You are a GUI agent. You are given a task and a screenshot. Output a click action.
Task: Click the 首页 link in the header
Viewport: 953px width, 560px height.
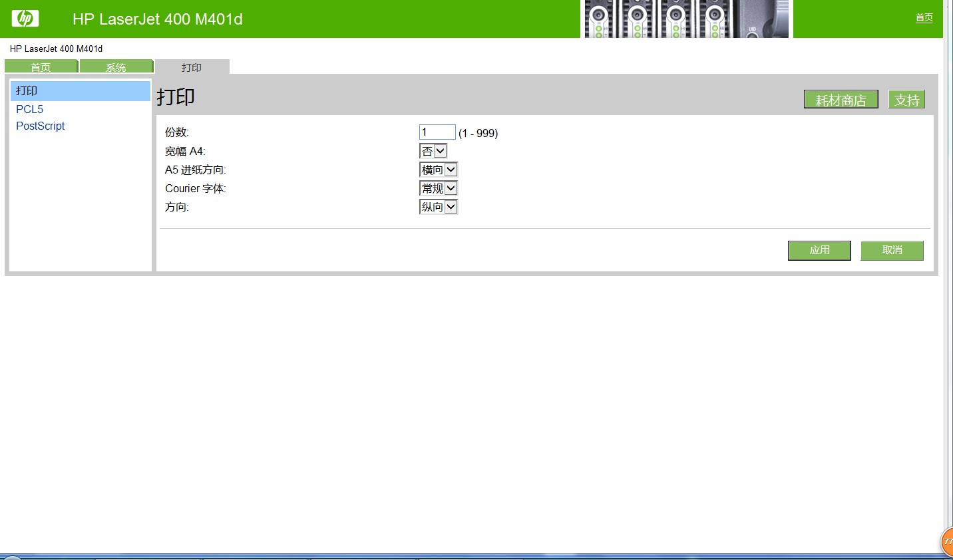click(924, 18)
